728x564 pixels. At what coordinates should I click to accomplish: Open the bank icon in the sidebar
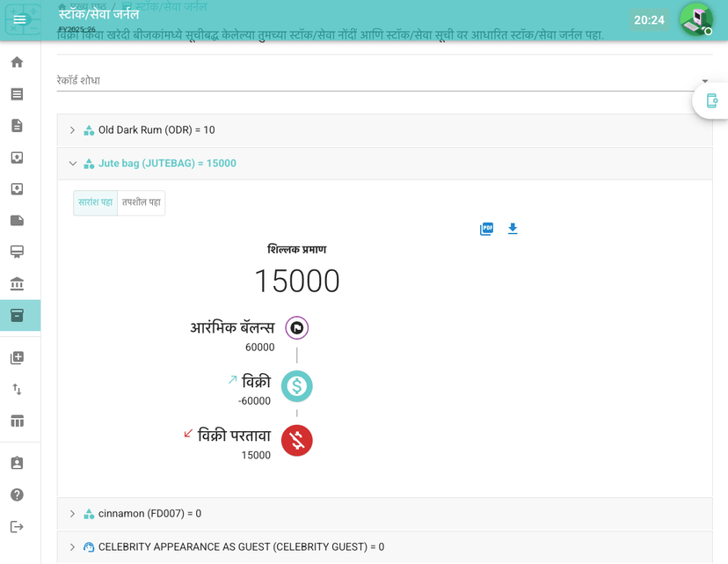pos(17,283)
